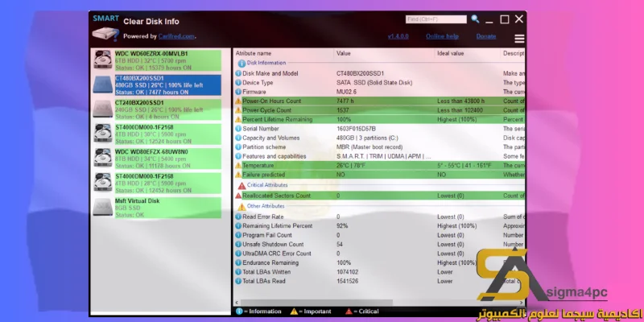Viewport: 644px width, 322px height.
Task: Click the horizontal scrollbar of the attribute table
Action: 316,303
